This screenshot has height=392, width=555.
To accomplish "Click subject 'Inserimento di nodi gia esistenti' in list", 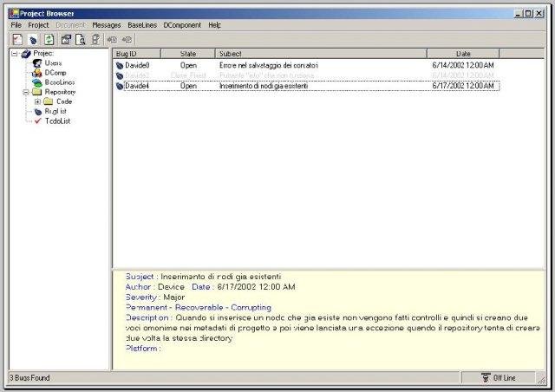I will [264, 86].
